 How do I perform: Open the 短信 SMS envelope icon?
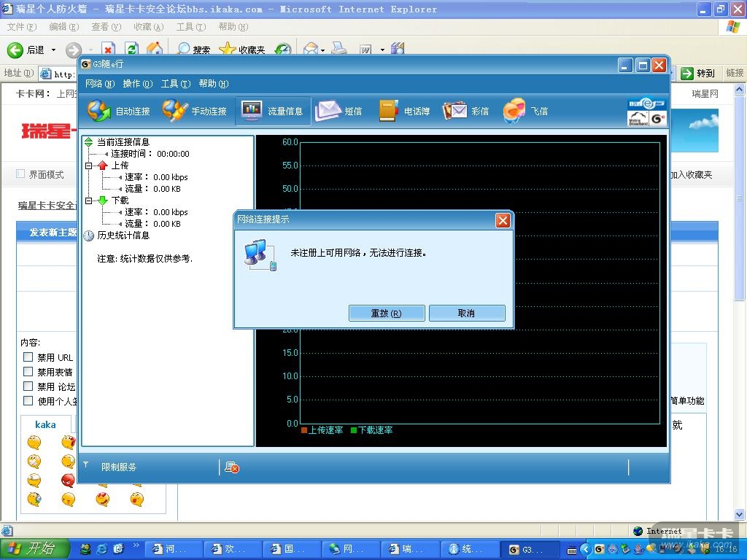328,111
